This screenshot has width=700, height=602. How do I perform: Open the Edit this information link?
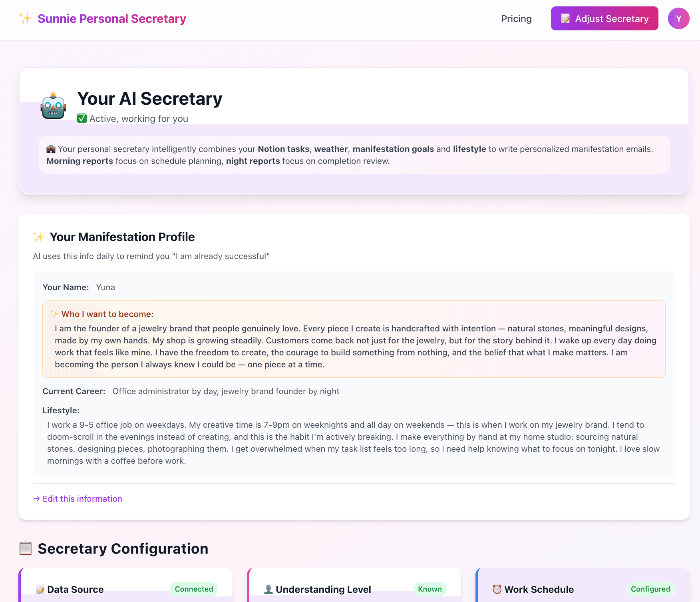tap(78, 498)
